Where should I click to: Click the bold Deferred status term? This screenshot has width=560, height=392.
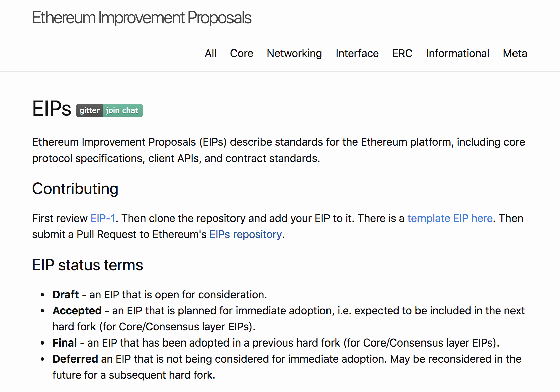tap(75, 359)
